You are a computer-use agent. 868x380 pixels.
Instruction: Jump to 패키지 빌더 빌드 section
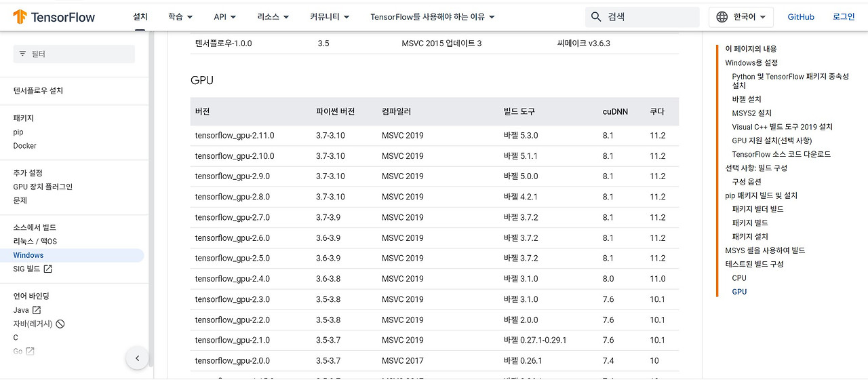coord(757,209)
